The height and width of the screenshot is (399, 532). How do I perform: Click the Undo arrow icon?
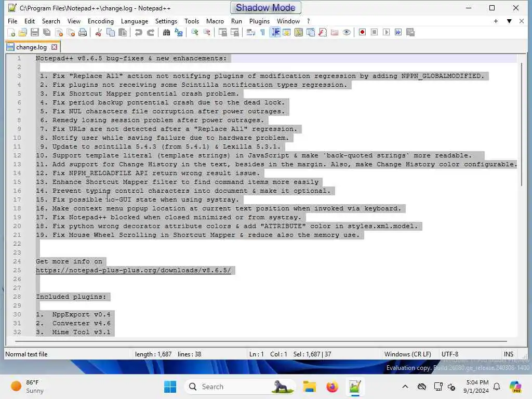pos(138,33)
